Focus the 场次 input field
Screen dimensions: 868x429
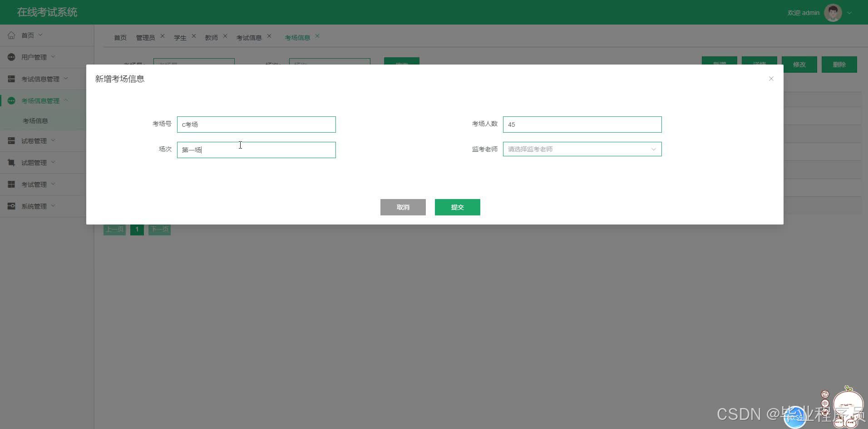point(256,150)
